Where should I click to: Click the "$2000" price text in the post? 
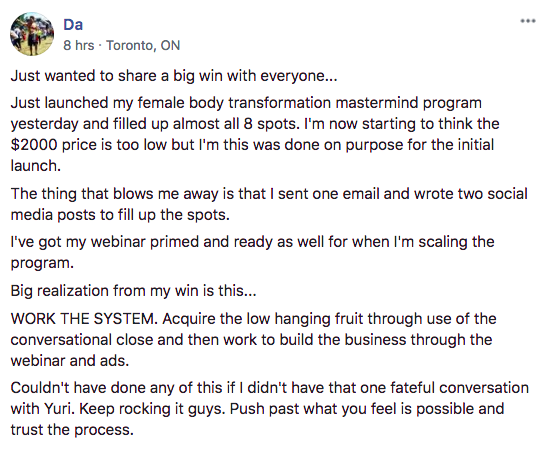point(34,145)
